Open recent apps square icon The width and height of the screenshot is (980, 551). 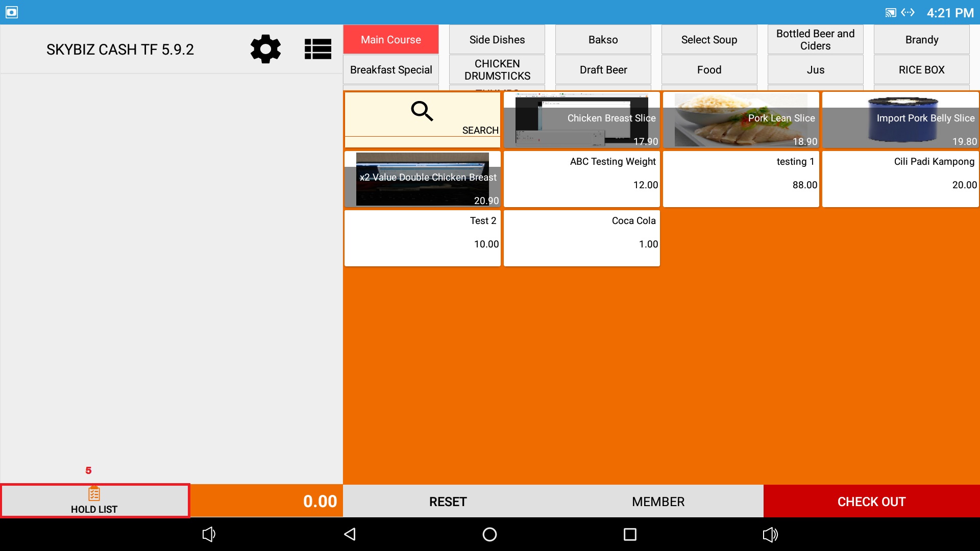pyautogui.click(x=630, y=534)
